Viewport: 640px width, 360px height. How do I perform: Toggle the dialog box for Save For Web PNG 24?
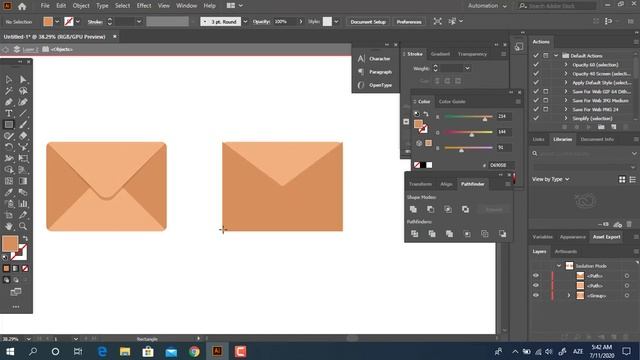tap(546, 109)
